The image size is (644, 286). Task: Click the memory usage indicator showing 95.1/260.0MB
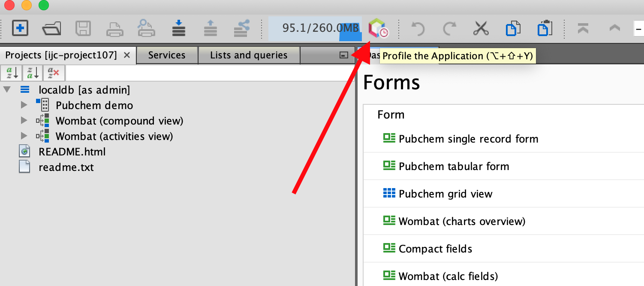tap(319, 28)
